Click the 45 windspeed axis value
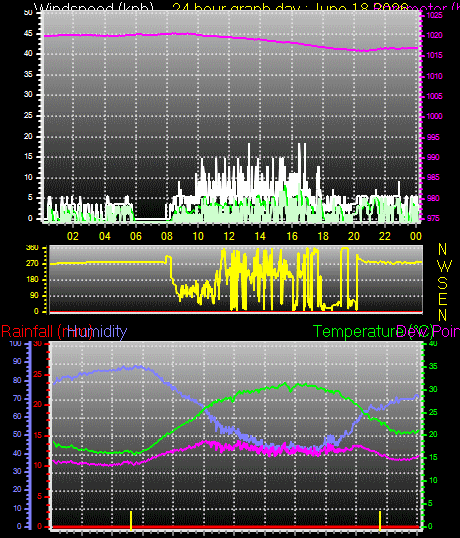Screen dimensions: 460x538 click(x=28, y=33)
